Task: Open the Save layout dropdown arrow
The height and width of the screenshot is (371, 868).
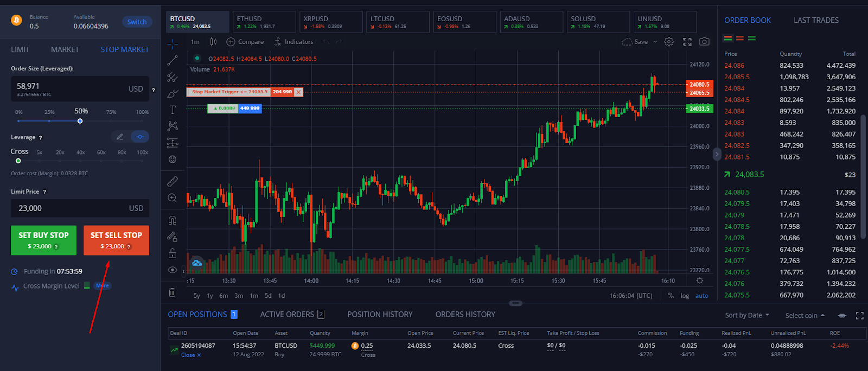Action: coord(655,42)
